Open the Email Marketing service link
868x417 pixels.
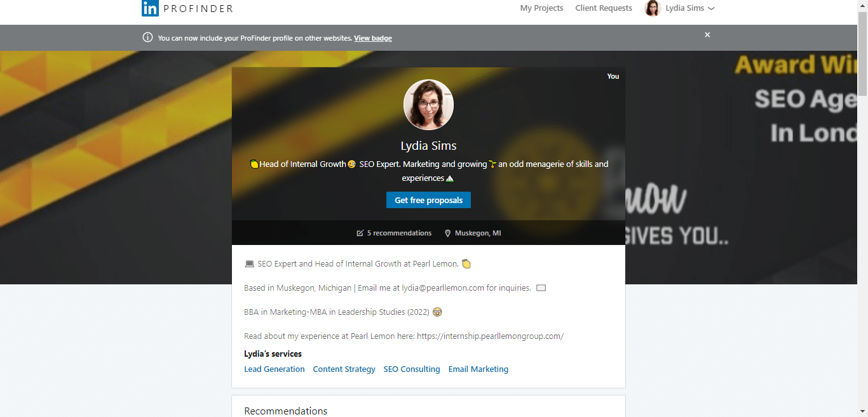click(x=478, y=369)
